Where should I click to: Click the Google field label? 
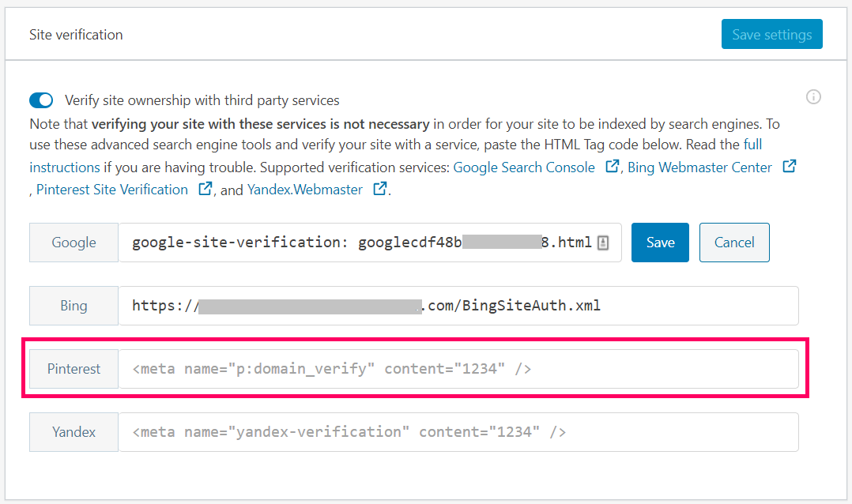point(74,243)
